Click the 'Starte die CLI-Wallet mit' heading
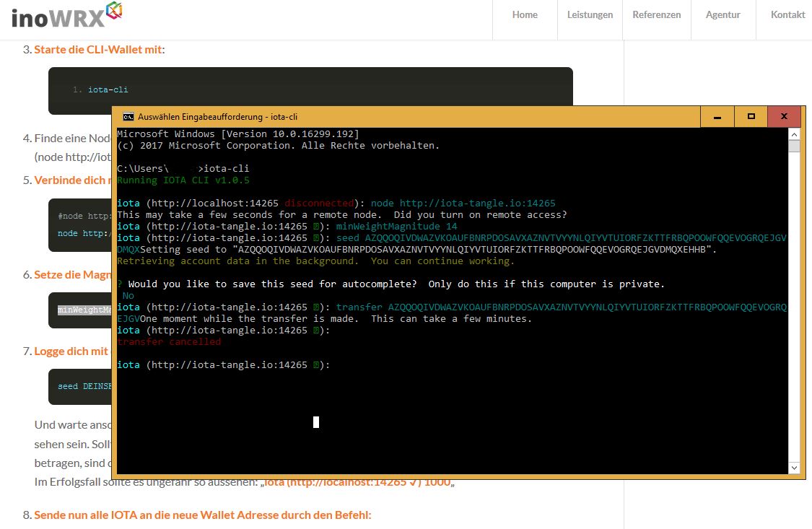Screen dimensions: 812x529 point(98,50)
